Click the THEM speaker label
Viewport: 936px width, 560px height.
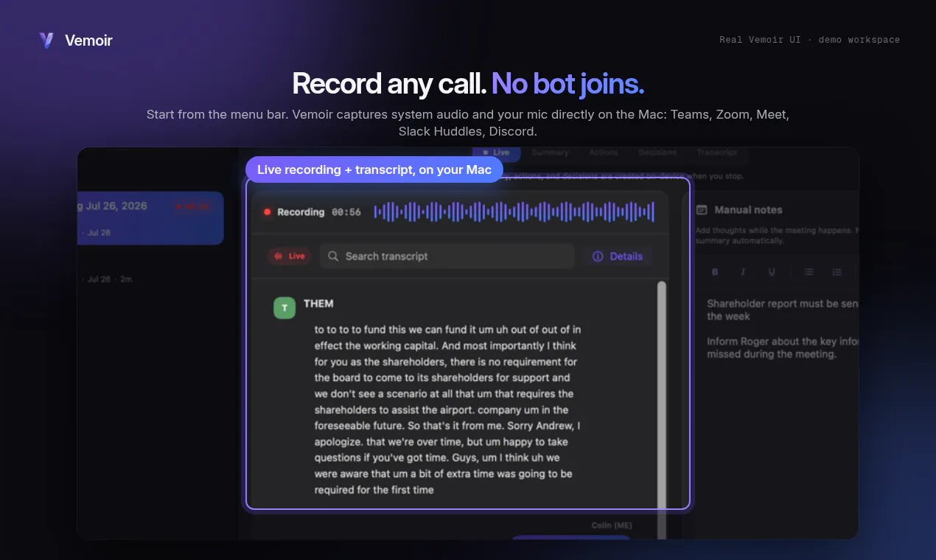[318, 304]
